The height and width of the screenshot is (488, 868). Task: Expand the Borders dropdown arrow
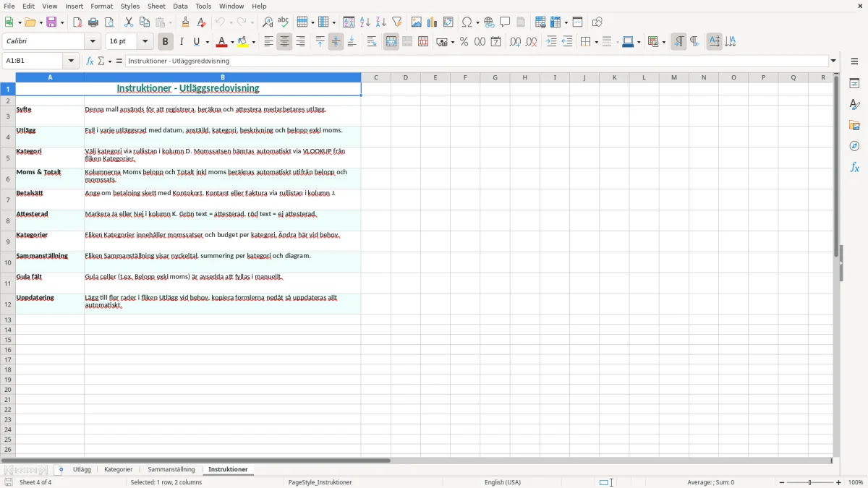point(596,42)
